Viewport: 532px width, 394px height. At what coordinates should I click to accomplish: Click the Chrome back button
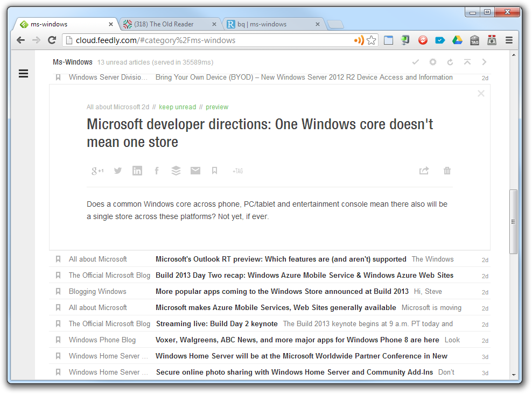20,40
